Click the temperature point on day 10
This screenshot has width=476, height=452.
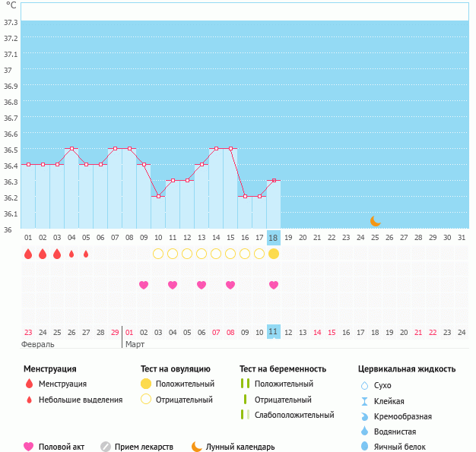[x=158, y=196]
